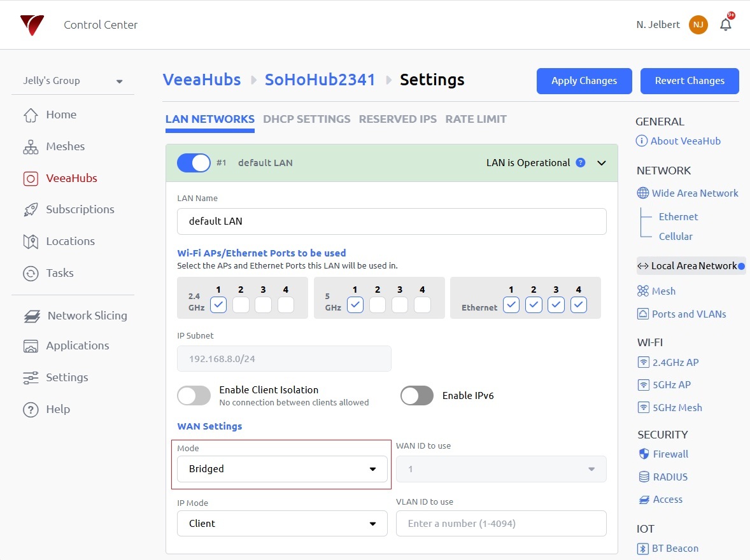Image resolution: width=750 pixels, height=560 pixels.
Task: Go to VeeaHubs breadcrumb link
Action: pyautogui.click(x=202, y=80)
